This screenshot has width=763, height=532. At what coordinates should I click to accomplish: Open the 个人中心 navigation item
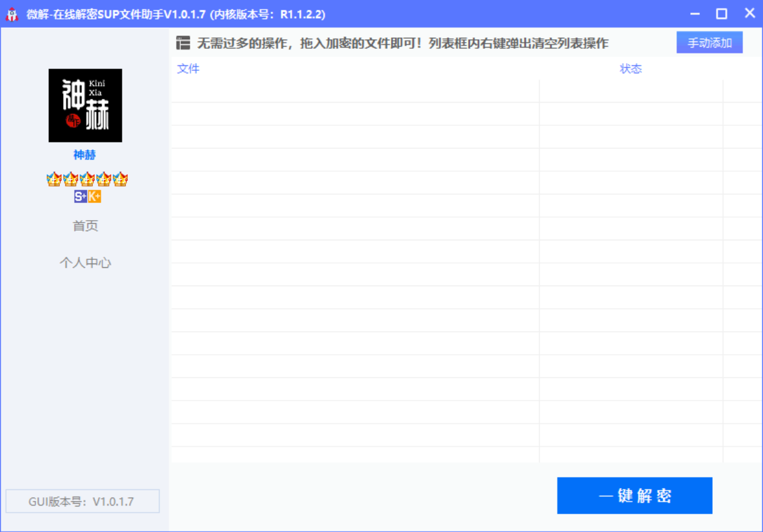[86, 263]
